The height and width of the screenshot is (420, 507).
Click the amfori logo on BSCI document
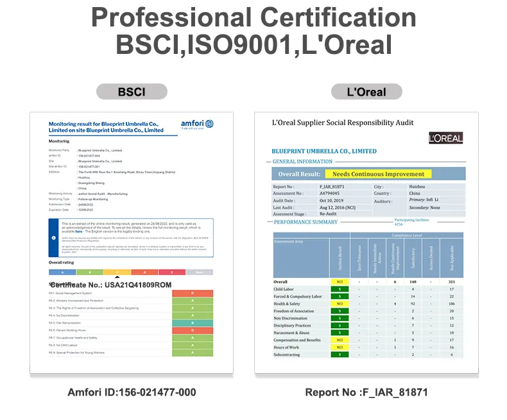(197, 124)
